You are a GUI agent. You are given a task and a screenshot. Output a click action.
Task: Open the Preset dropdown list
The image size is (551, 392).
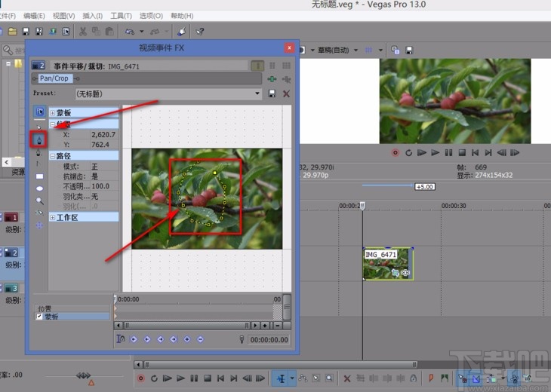(x=257, y=93)
